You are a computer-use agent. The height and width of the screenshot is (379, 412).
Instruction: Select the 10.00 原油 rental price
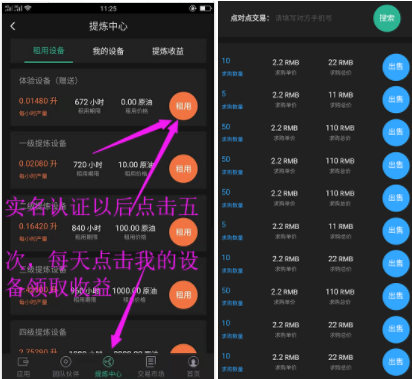tap(136, 165)
